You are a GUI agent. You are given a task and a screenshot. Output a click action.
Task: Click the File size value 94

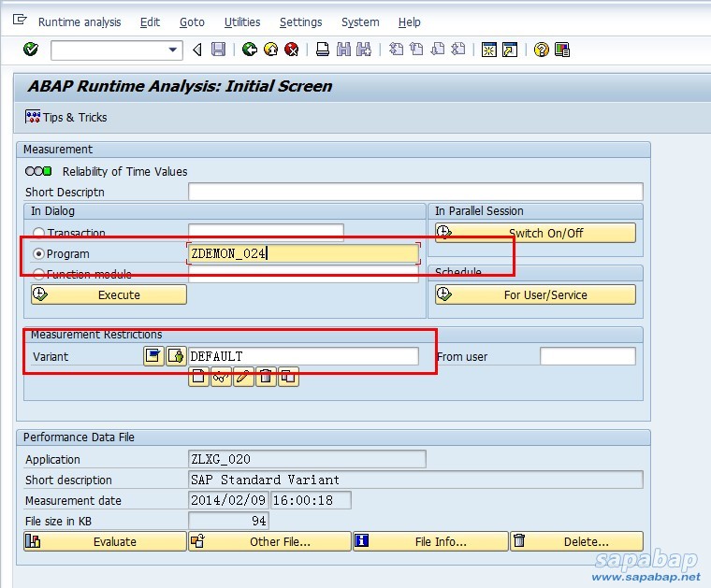tap(228, 521)
